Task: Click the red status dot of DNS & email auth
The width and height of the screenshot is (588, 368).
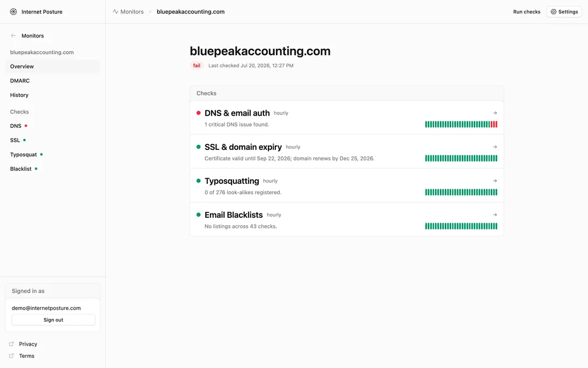Action: [198, 113]
